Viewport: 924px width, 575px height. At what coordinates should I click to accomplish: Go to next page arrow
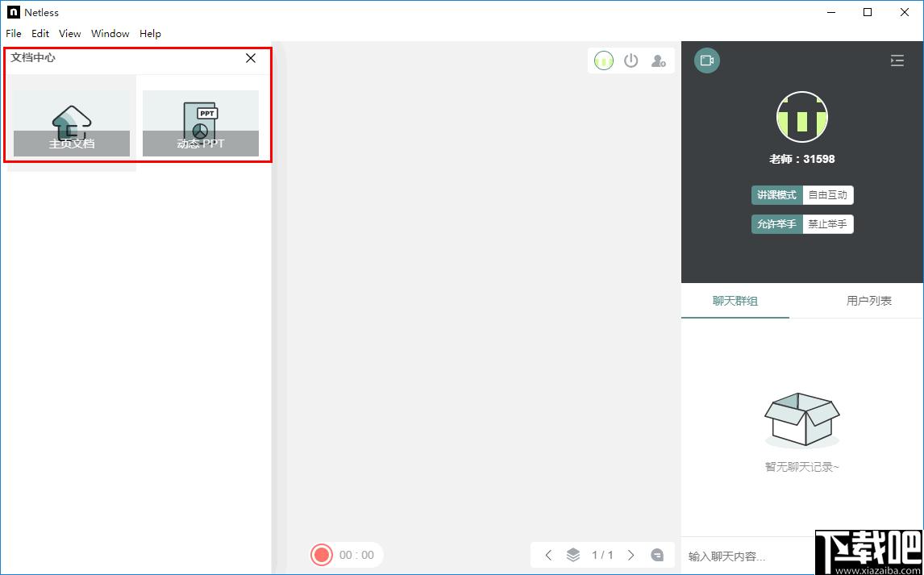[x=631, y=555]
